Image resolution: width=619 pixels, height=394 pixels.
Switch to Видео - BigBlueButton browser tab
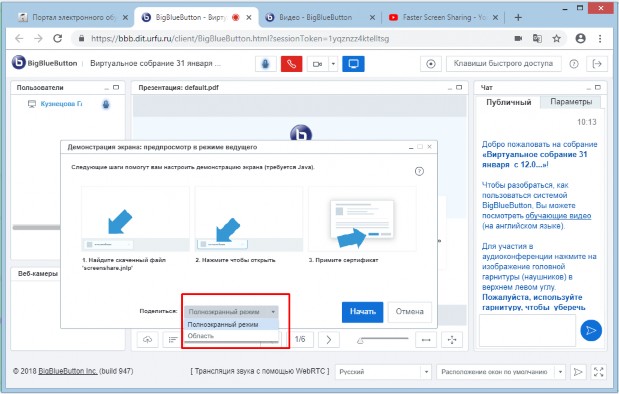point(320,17)
